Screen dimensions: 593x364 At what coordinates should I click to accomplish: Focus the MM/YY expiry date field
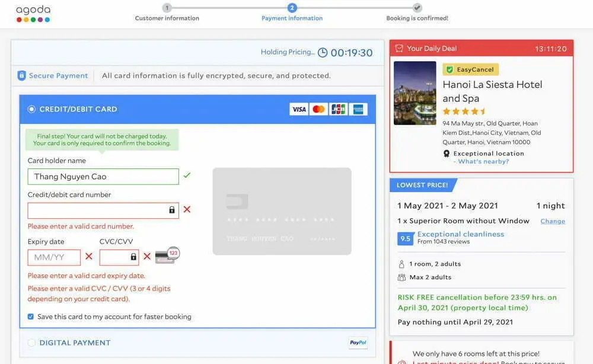coord(54,257)
